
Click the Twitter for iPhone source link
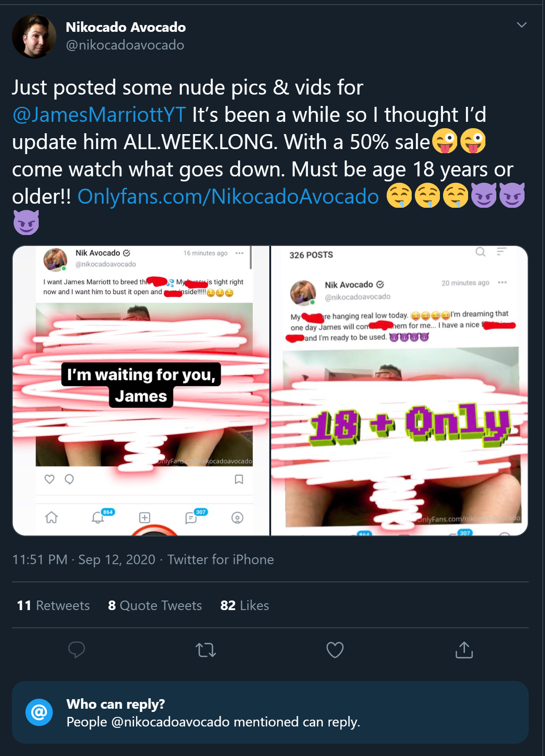(221, 560)
